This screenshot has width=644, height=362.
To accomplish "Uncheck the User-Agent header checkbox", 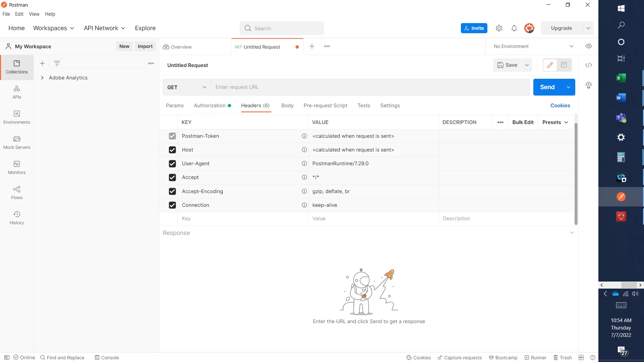I will coord(172,164).
